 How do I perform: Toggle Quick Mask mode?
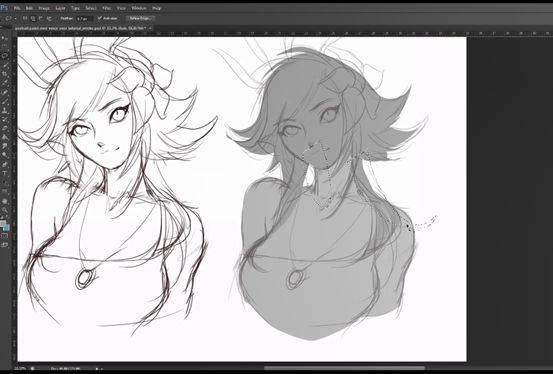pyautogui.click(x=5, y=235)
